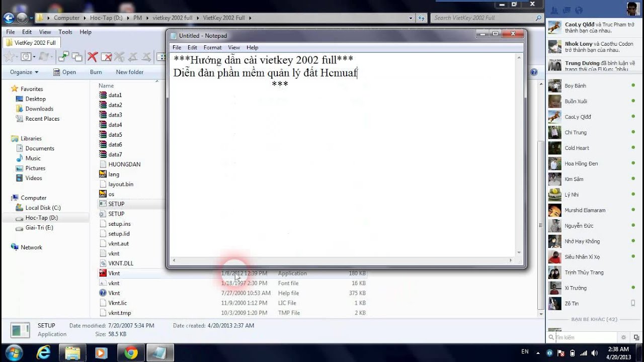The height and width of the screenshot is (362, 644).
Task: Click the close-tab icon with red X
Action: (106, 57)
